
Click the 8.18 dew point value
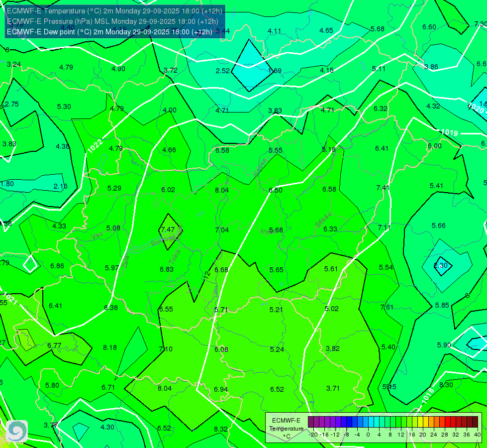[110, 347]
